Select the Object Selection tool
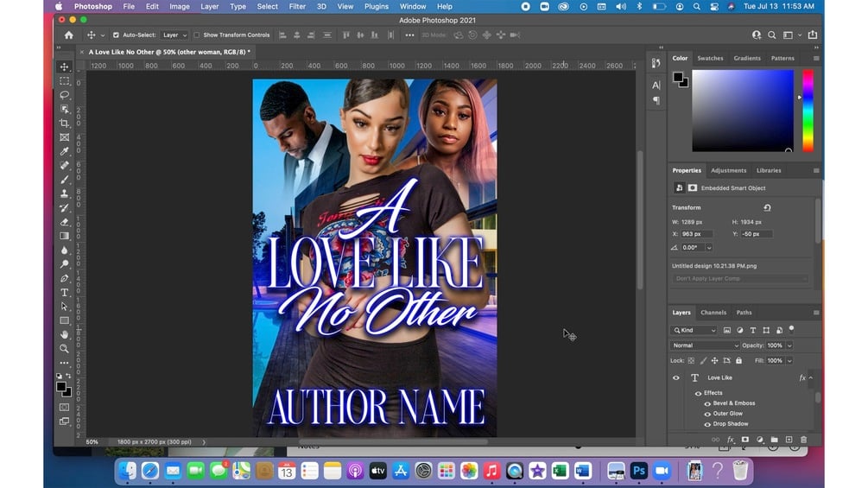This screenshot has width=868, height=488. [64, 109]
